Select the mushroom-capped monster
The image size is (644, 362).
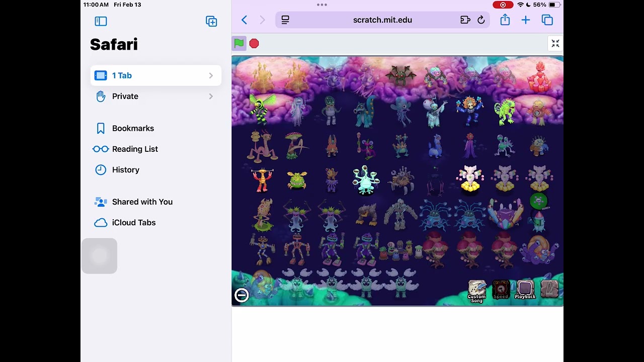[297, 145]
